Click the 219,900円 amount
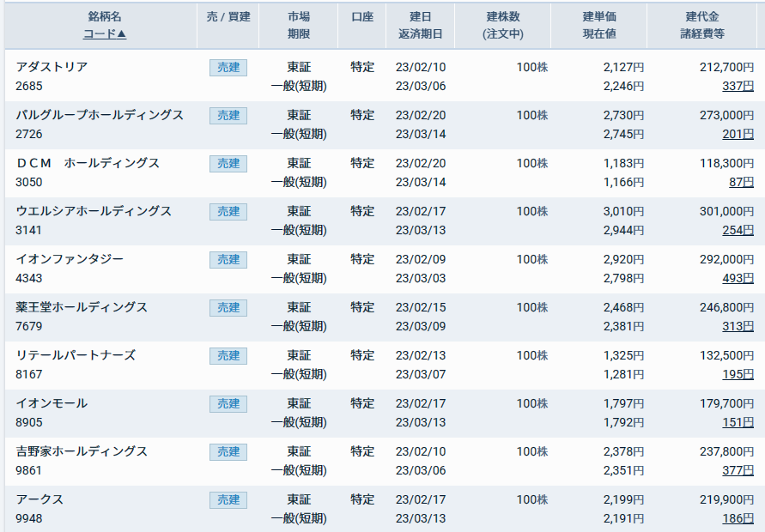This screenshot has height=532, width=765. (726, 499)
